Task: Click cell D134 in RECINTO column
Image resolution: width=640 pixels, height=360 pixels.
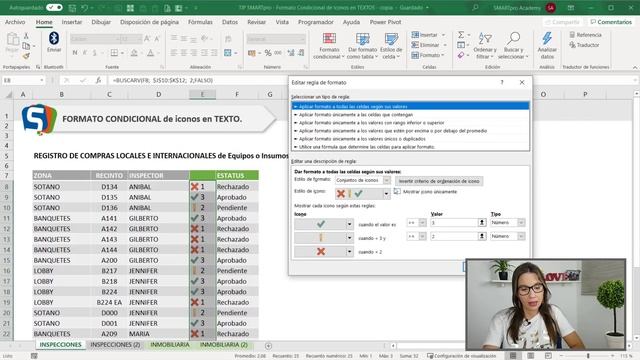Action: click(x=109, y=187)
